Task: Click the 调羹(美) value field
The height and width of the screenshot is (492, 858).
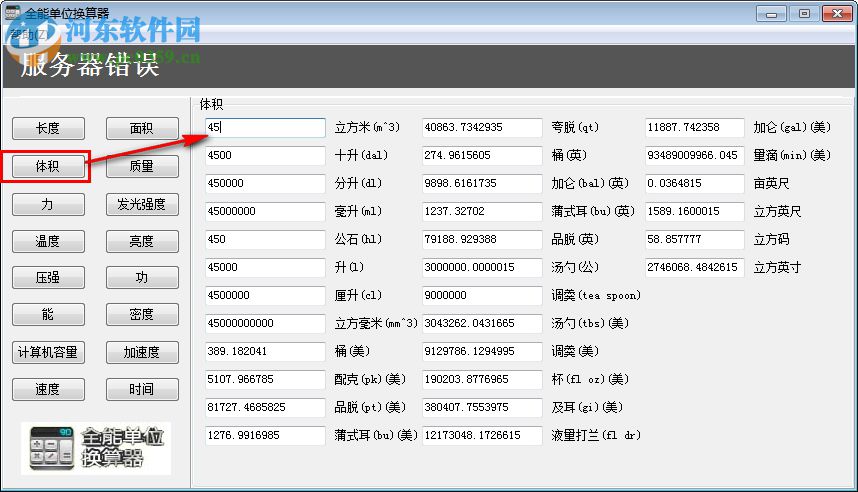Action: point(482,351)
